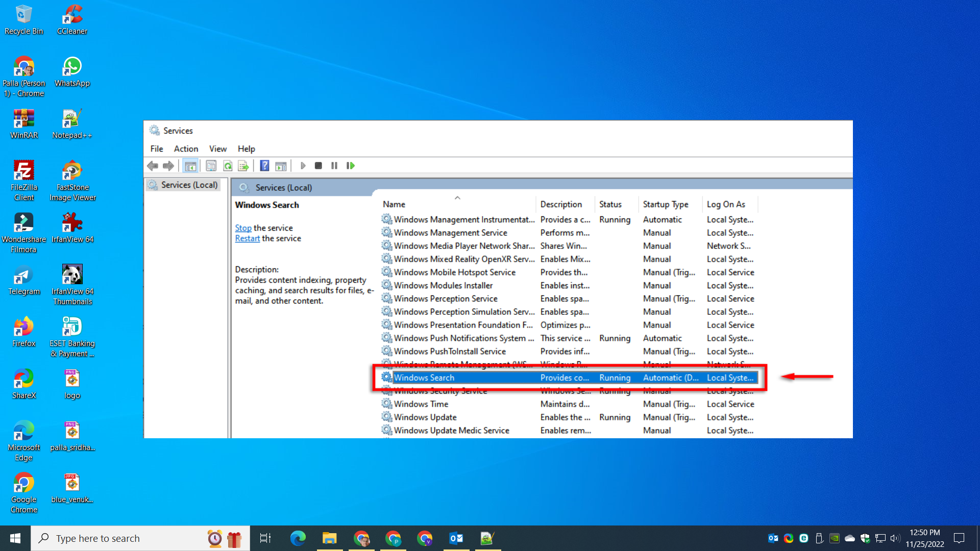Toggle Show/Hide Console Tree toolbar icon
This screenshot has width=980, height=551.
pyautogui.click(x=190, y=166)
